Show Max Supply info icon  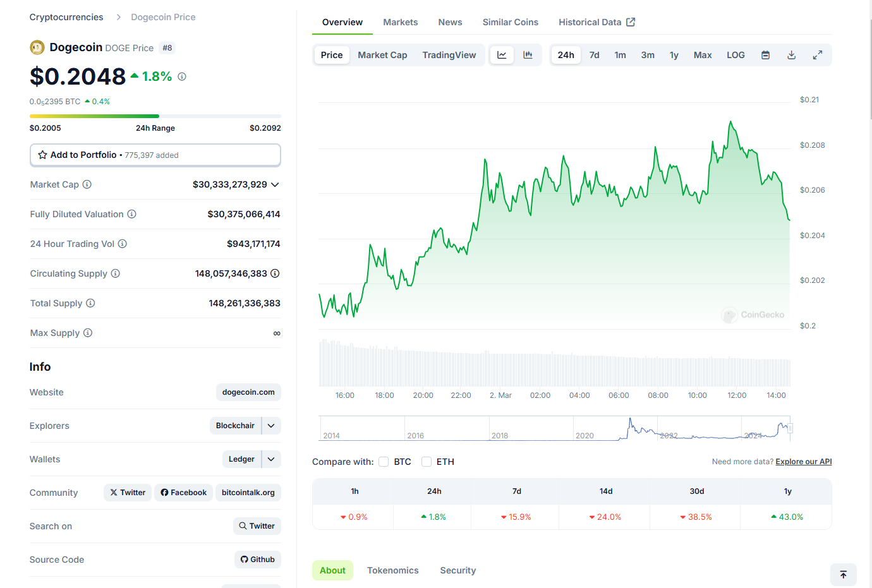pos(88,333)
